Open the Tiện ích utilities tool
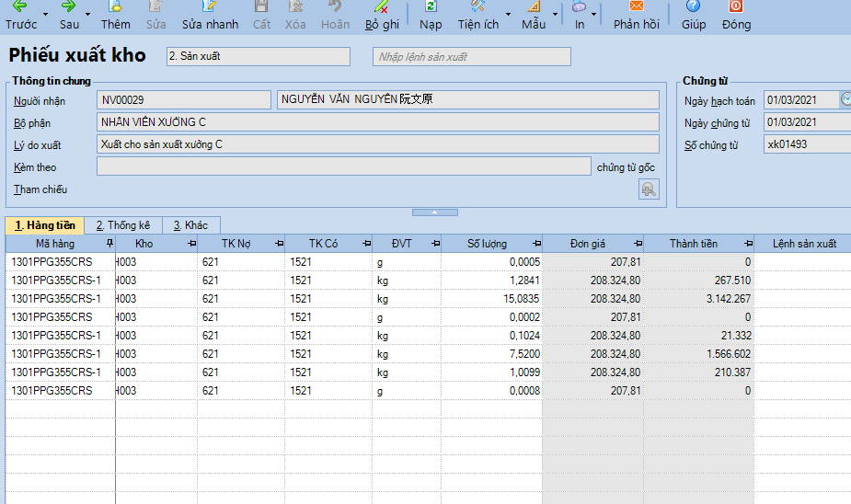The height and width of the screenshot is (504, 851). tap(478, 16)
